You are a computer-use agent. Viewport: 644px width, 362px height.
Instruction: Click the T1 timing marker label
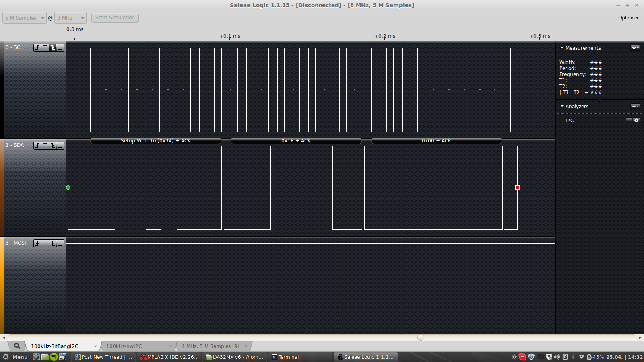[563, 80]
